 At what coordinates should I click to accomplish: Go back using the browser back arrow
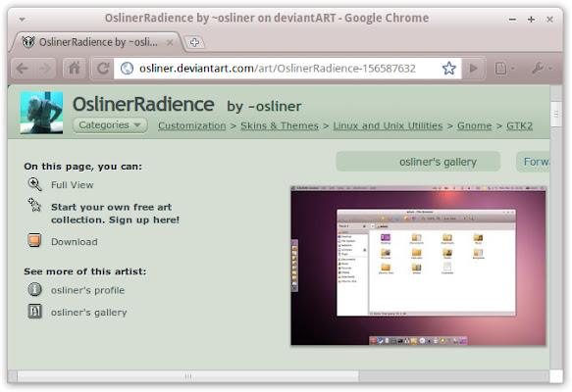(23, 69)
